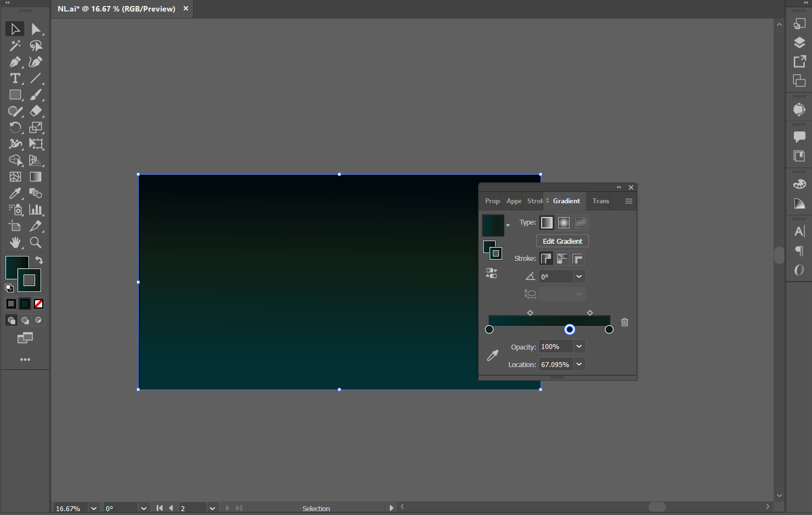
Task: Select the Paintbrush tool
Action: click(x=36, y=95)
